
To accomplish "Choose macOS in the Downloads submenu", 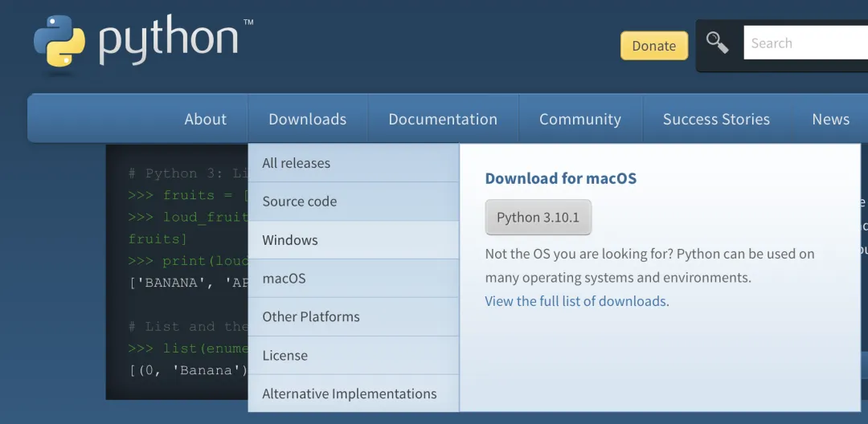I will click(285, 279).
